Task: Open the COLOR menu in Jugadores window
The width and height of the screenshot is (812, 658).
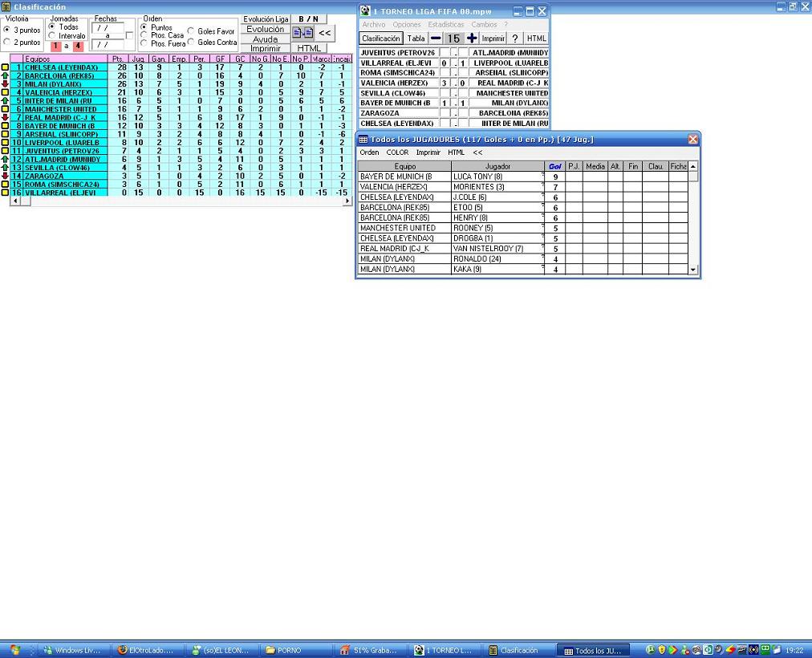Action: tap(397, 152)
